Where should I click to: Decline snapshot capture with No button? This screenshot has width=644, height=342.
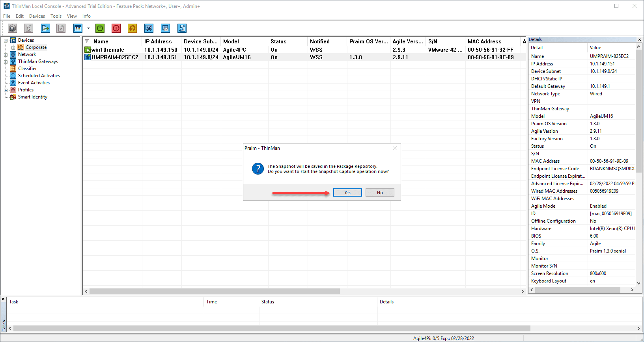click(x=380, y=193)
